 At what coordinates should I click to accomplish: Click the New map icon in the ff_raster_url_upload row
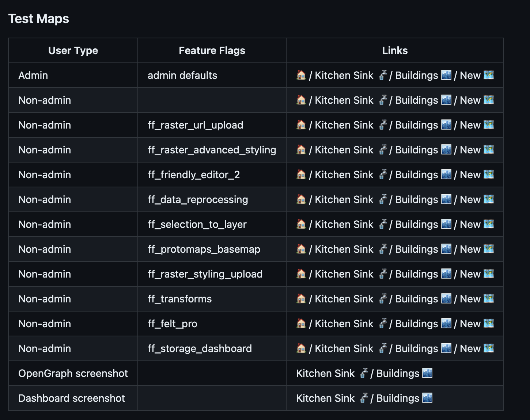pos(489,125)
